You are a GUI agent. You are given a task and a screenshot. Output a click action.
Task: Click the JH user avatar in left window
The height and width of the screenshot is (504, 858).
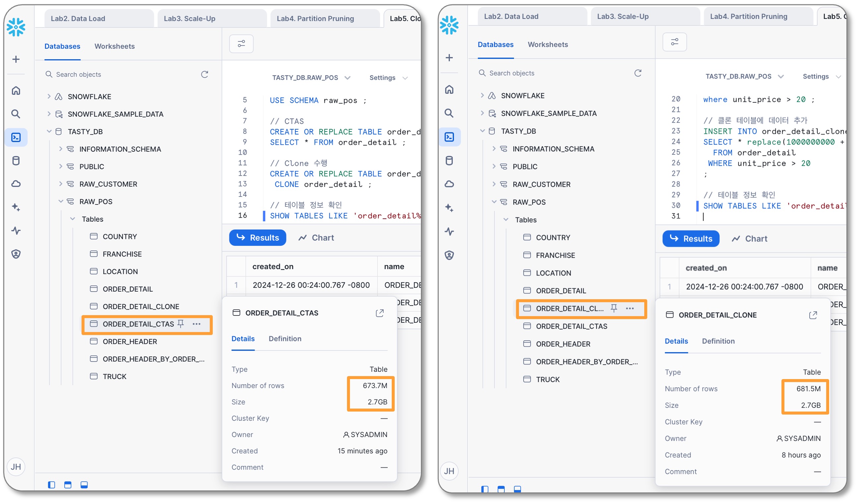coord(16,467)
